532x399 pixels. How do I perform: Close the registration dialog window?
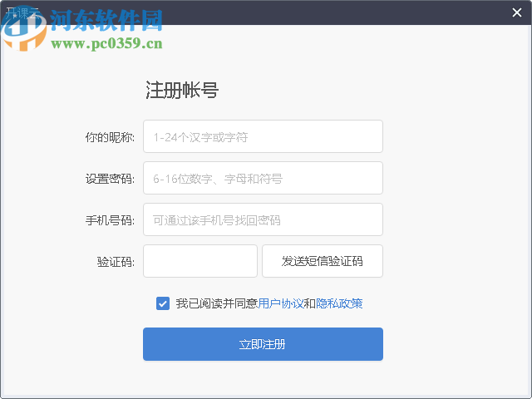(x=517, y=12)
